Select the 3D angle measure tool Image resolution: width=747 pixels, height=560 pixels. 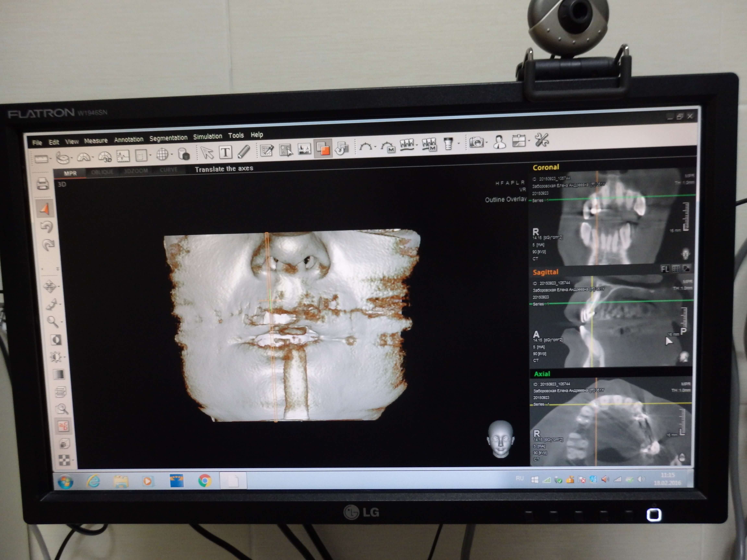[105, 157]
